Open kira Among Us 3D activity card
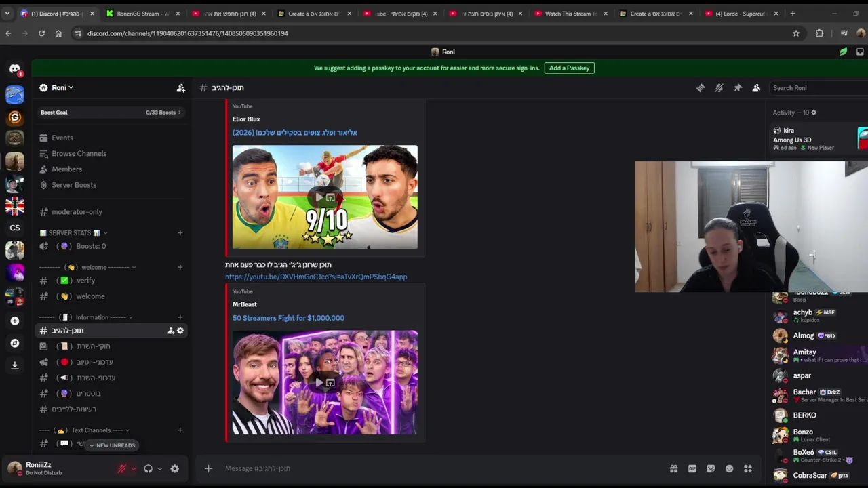The image size is (868, 488). point(819,139)
